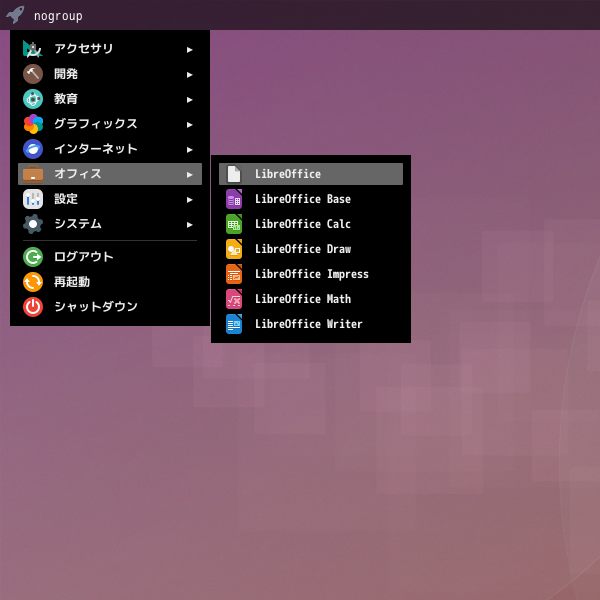Click the 教育 atom icon

pyautogui.click(x=33, y=99)
